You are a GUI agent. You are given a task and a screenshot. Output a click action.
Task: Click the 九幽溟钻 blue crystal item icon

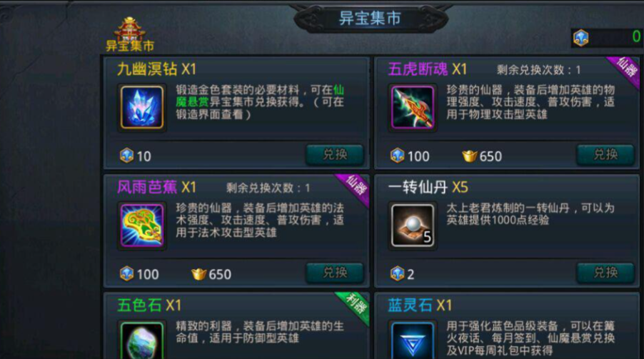(141, 107)
